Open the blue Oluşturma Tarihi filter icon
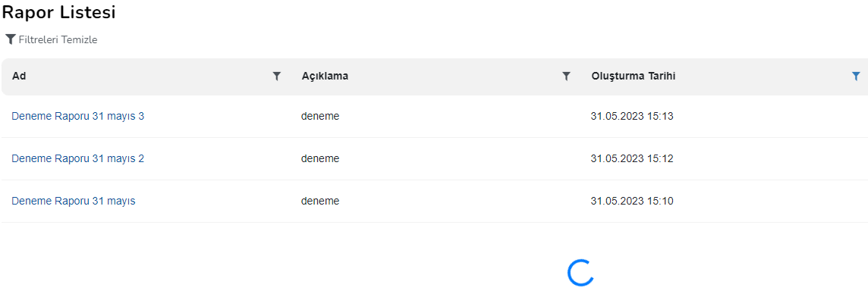This screenshot has height=300, width=868. (x=856, y=77)
